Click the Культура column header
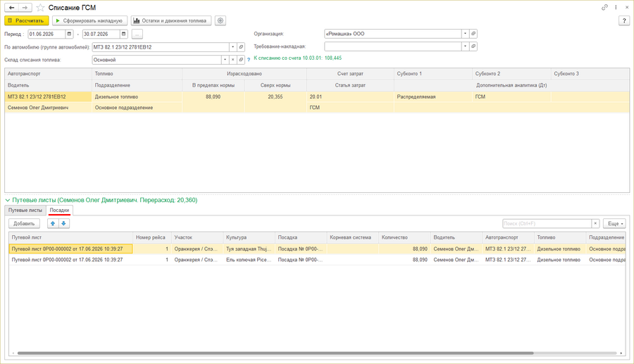This screenshot has height=364, width=634. pos(249,237)
